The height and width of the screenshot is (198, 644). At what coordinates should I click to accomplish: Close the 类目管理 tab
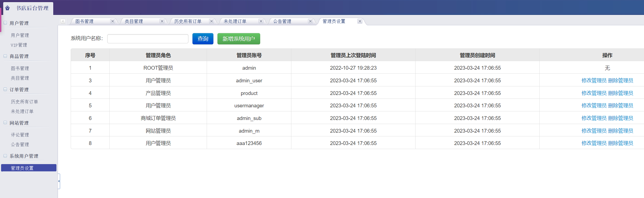tap(162, 21)
